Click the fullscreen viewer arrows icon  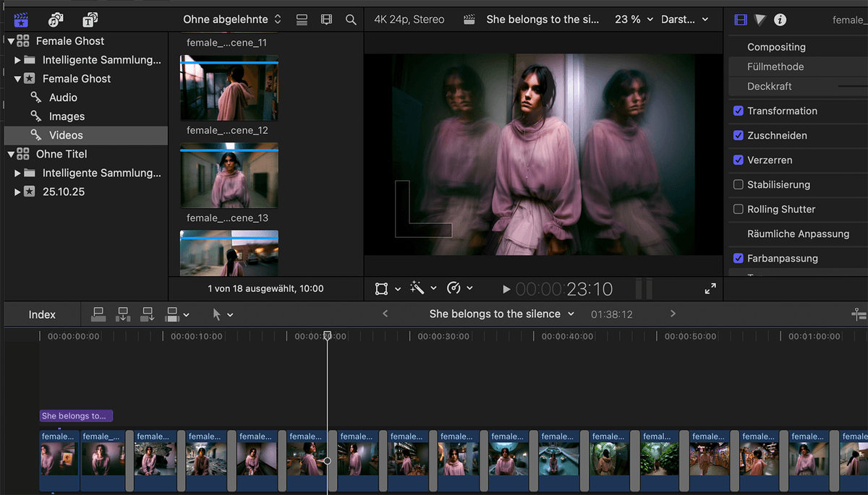coord(710,289)
